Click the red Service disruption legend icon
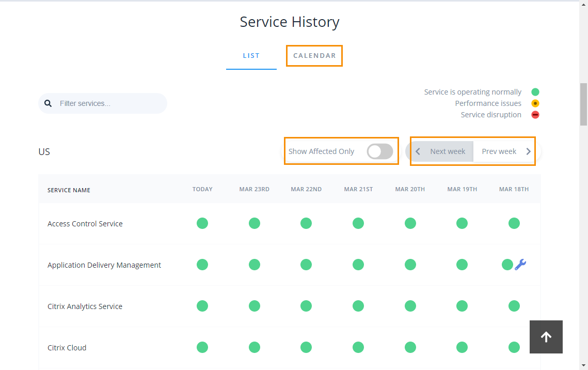The height and width of the screenshot is (370, 588). pos(535,114)
